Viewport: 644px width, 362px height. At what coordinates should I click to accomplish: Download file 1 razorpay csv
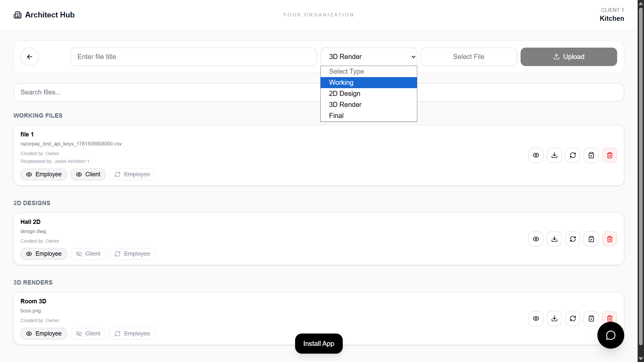tap(554, 155)
